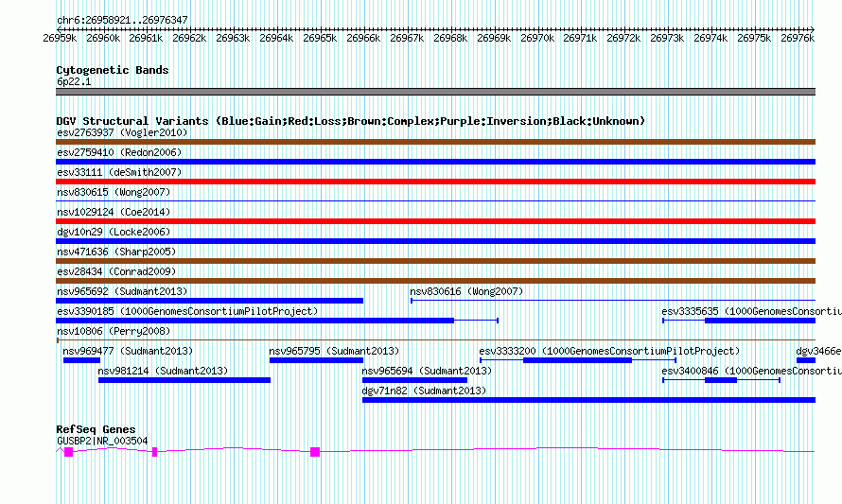Image resolution: width=842 pixels, height=504 pixels.
Task: Click the esv33111 (deSmith2007) red loss bar
Action: pos(435,182)
